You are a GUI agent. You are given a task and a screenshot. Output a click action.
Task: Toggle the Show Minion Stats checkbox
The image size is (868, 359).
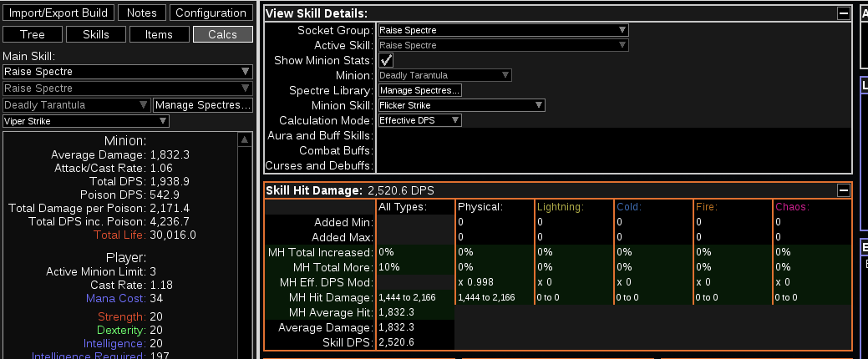click(387, 60)
